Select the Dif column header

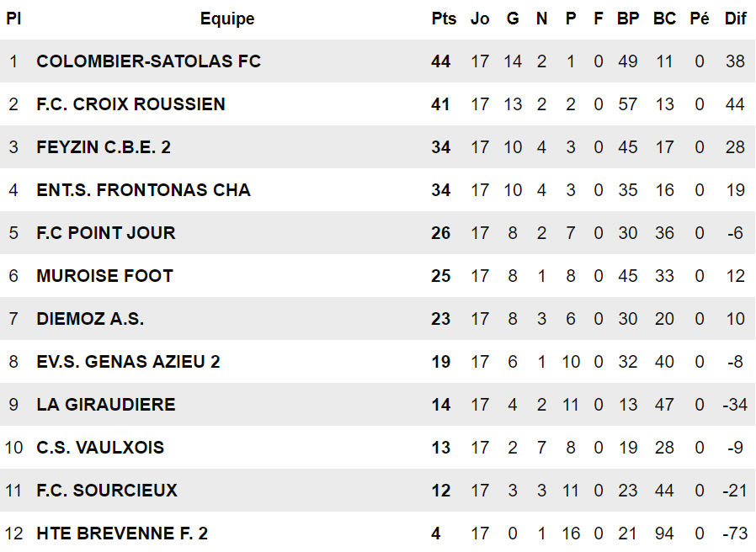click(735, 19)
